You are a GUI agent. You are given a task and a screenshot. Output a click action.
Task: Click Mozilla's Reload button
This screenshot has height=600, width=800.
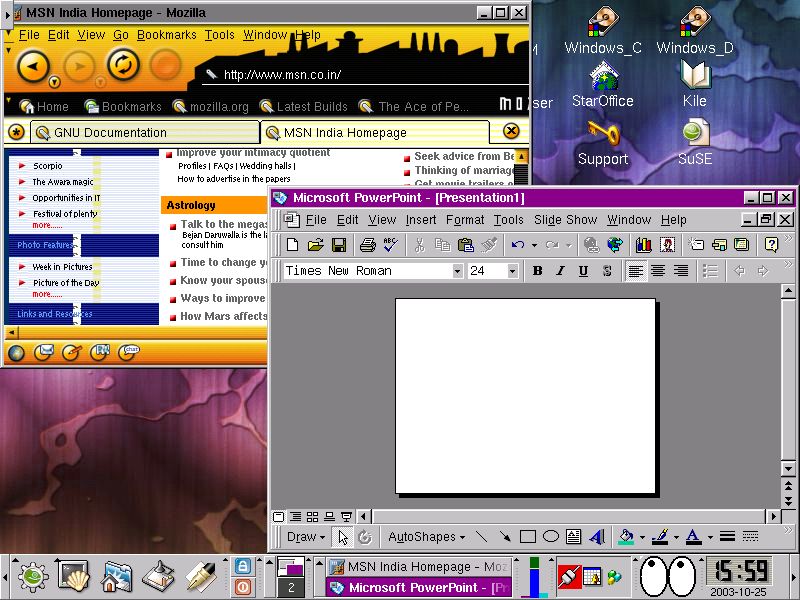click(x=122, y=66)
